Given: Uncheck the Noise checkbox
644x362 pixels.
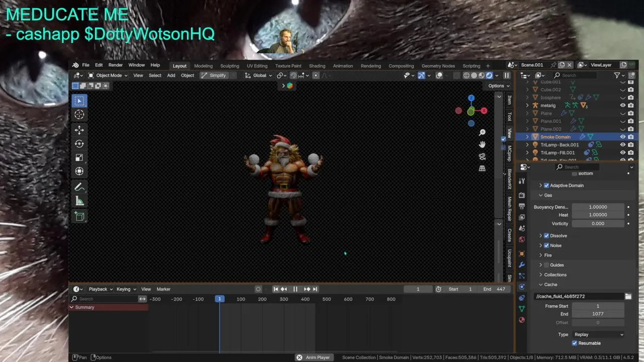Looking at the screenshot, I should point(546,245).
